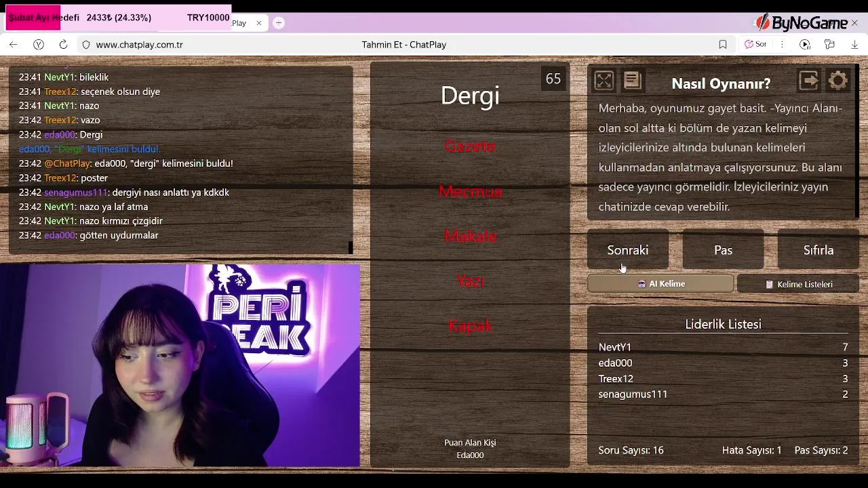Click the Tahmin Et - ChatPlay title
The height and width of the screenshot is (488, 868).
(404, 45)
